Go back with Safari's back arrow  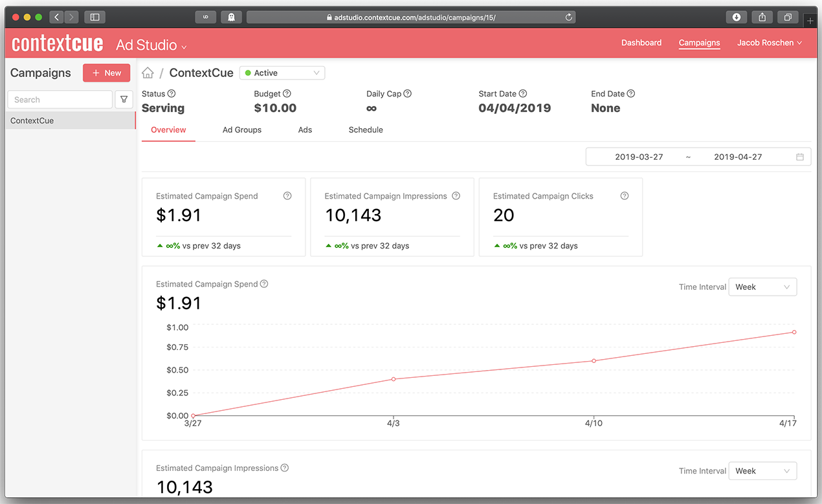click(57, 17)
